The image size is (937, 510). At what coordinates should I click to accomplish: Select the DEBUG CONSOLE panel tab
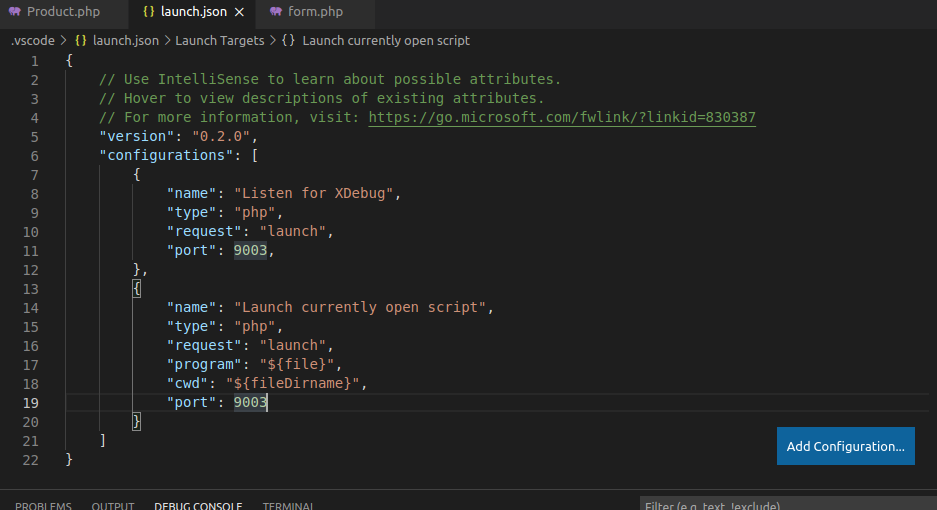coord(197,505)
